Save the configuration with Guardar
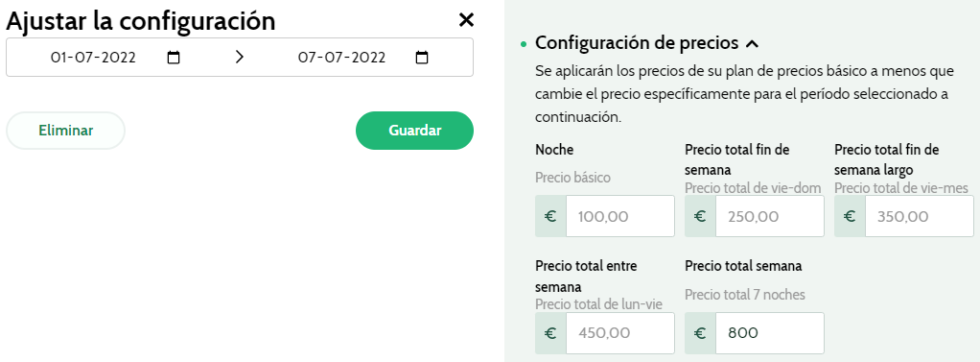This screenshot has height=362, width=980. pos(415,131)
